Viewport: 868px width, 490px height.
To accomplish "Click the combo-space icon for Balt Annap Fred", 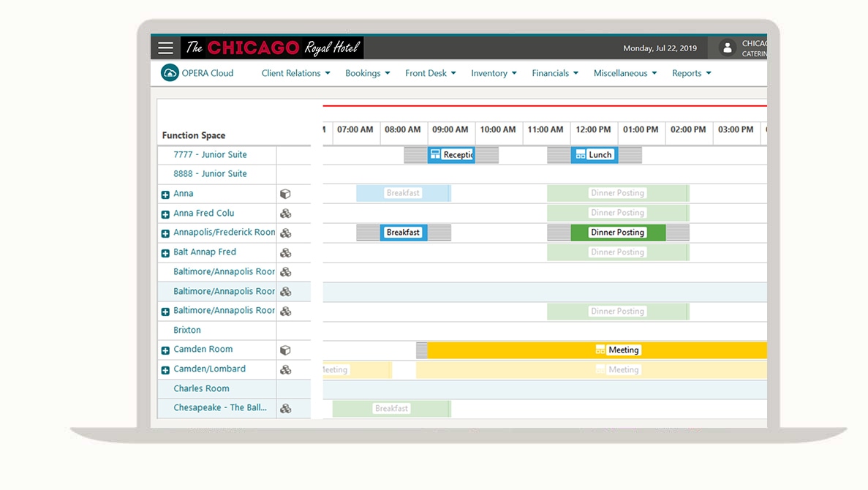I will 286,253.
